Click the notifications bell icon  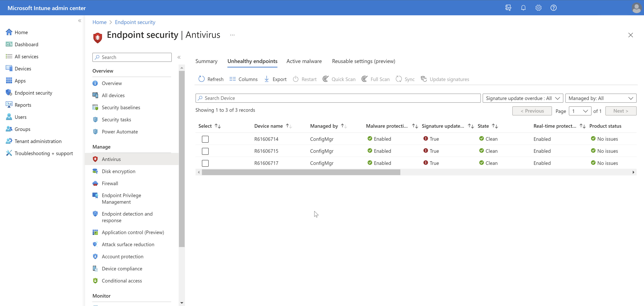coord(523,8)
